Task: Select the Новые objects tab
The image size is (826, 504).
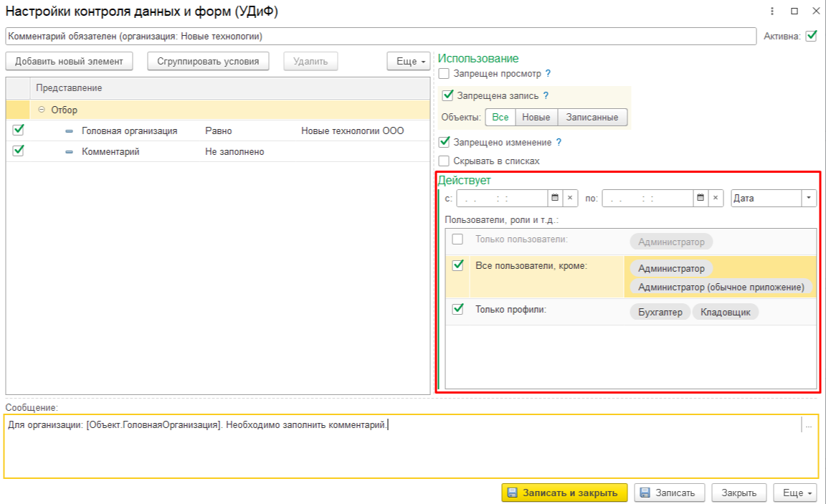Action: click(536, 118)
